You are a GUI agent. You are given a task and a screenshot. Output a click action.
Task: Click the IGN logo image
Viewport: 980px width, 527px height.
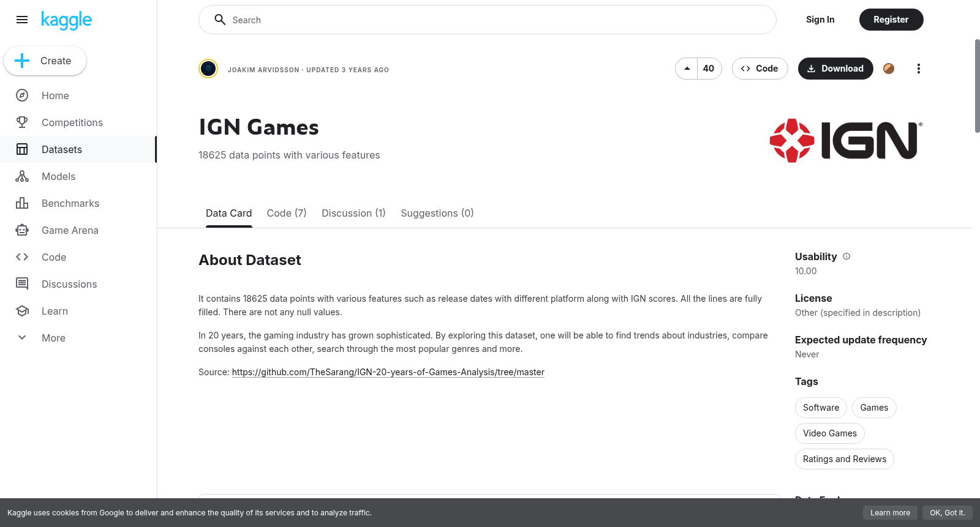click(846, 140)
